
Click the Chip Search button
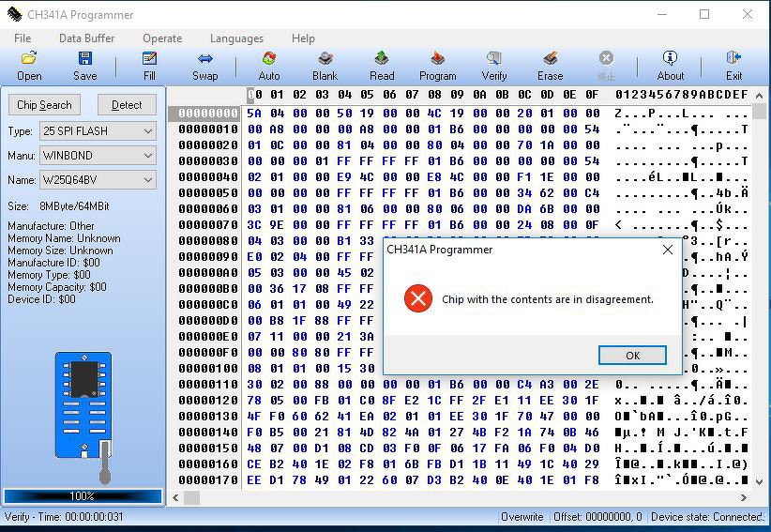click(x=44, y=105)
